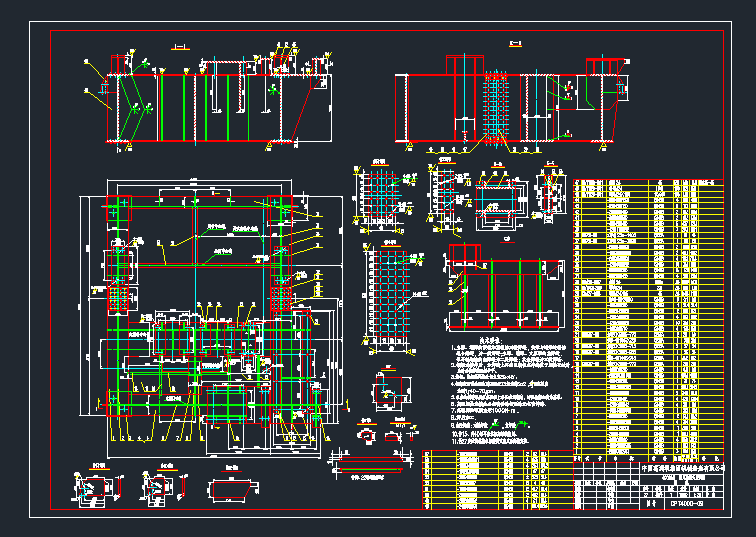
Task: Click the CPT4000-09 drawing number in title block
Action: point(687,503)
